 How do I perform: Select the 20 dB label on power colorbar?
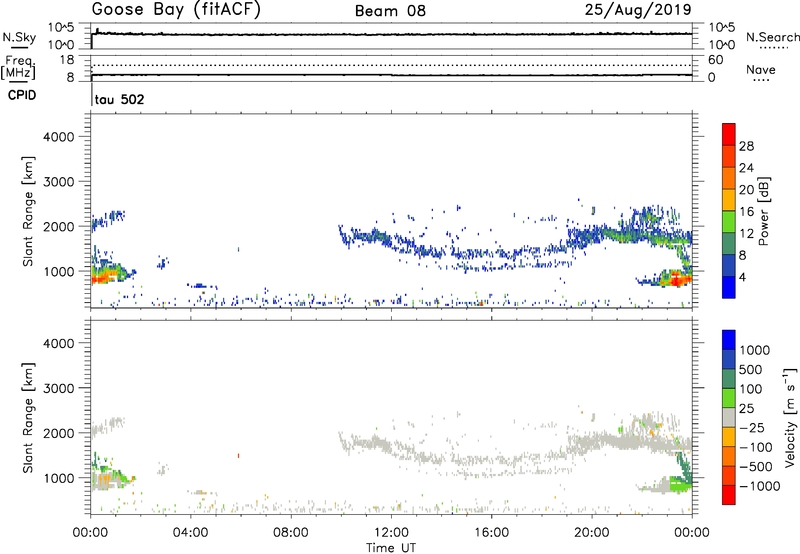(746, 190)
